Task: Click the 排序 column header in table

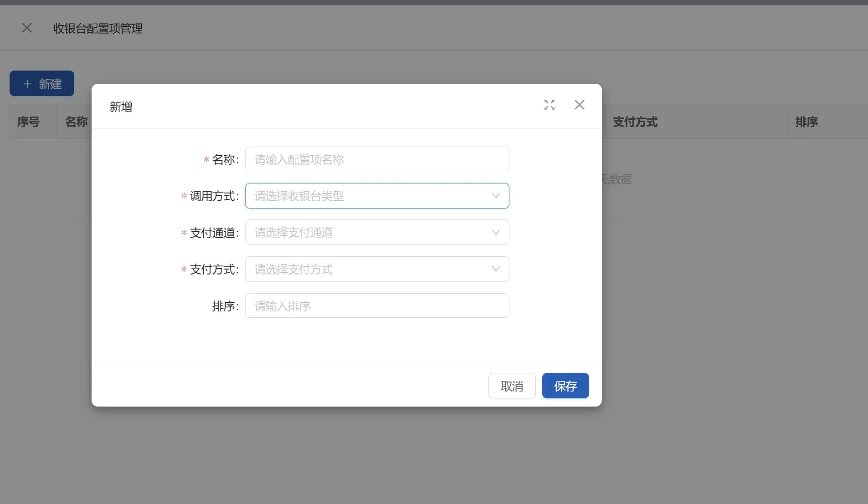Action: pos(806,122)
